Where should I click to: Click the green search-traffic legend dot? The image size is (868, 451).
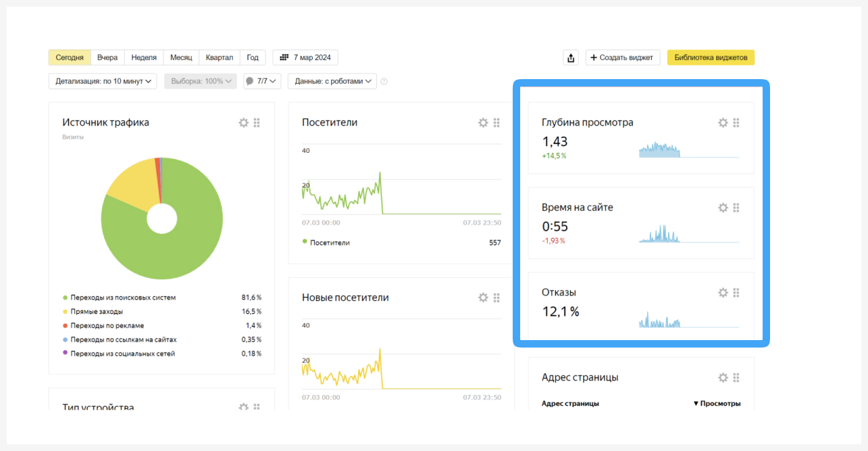[65, 298]
